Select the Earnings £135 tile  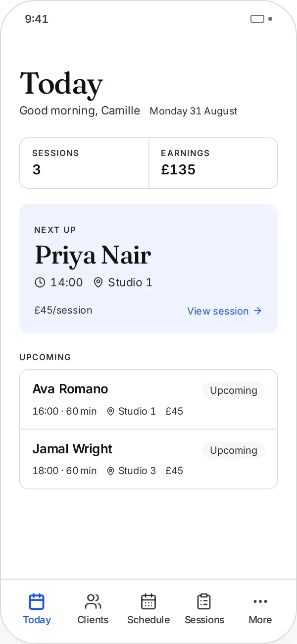213,163
